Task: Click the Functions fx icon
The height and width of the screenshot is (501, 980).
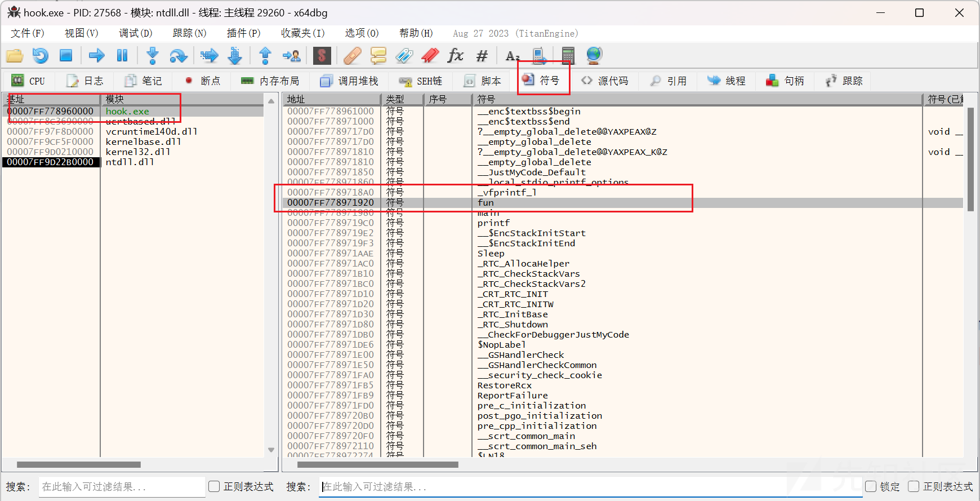Action: tap(455, 55)
